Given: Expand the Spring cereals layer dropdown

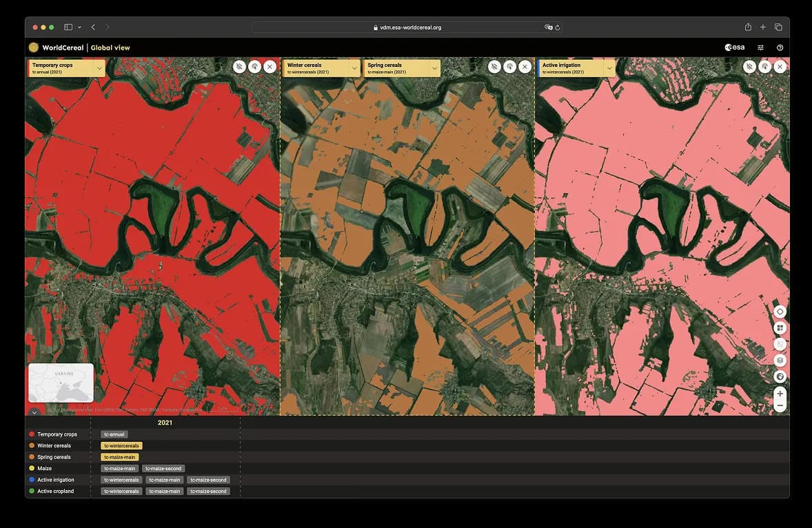Looking at the screenshot, I should [x=434, y=68].
